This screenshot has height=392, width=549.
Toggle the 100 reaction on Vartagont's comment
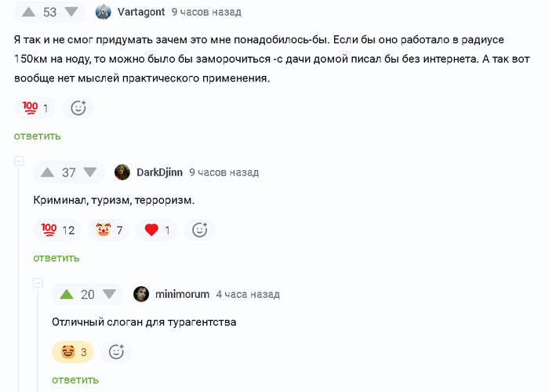(x=35, y=108)
